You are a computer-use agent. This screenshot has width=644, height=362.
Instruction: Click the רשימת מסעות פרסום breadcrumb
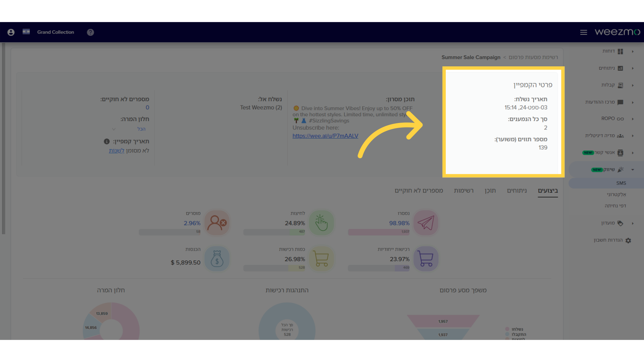pos(533,57)
